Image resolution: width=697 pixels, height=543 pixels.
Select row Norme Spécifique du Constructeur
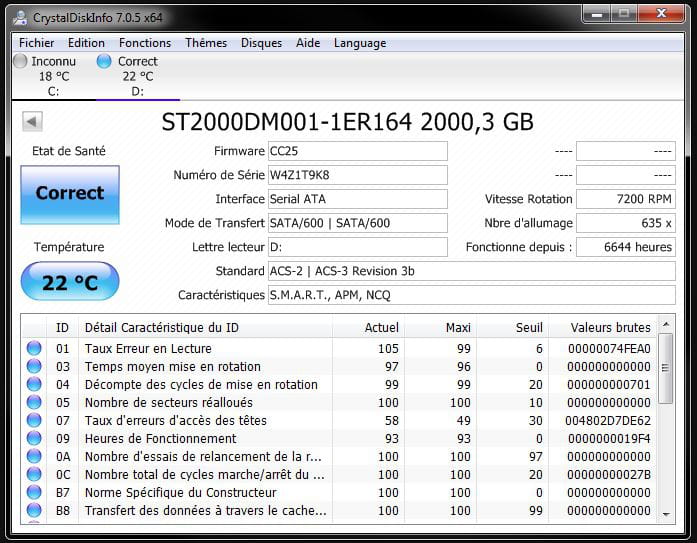click(x=340, y=492)
